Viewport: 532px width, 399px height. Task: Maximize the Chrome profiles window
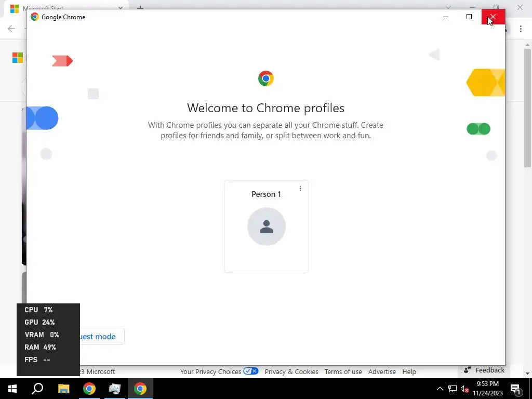coord(469,17)
